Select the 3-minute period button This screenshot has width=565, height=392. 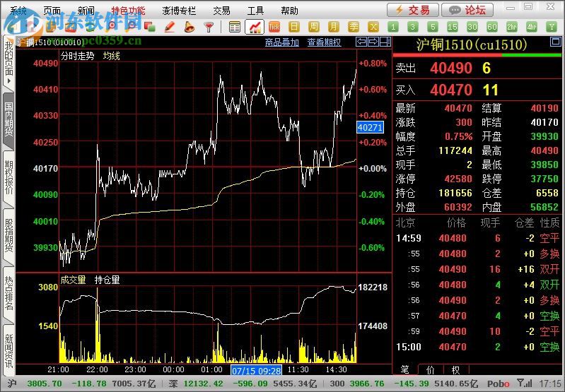point(413,27)
